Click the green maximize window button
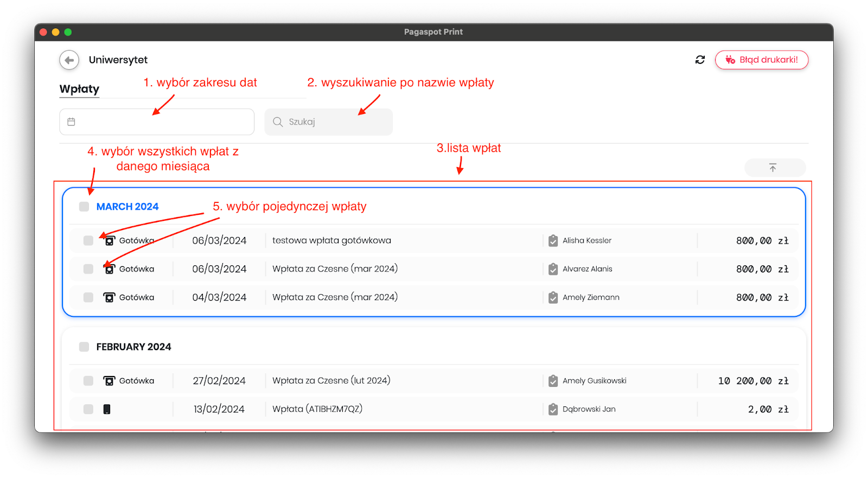 click(x=68, y=32)
